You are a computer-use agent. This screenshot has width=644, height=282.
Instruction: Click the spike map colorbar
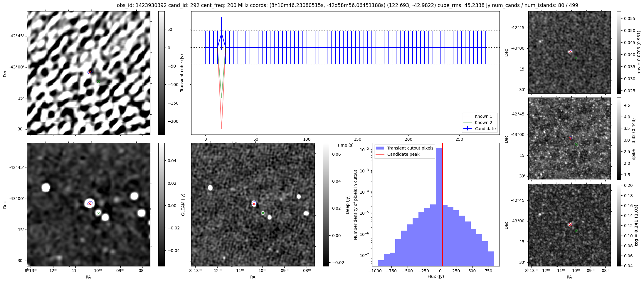[619, 139]
